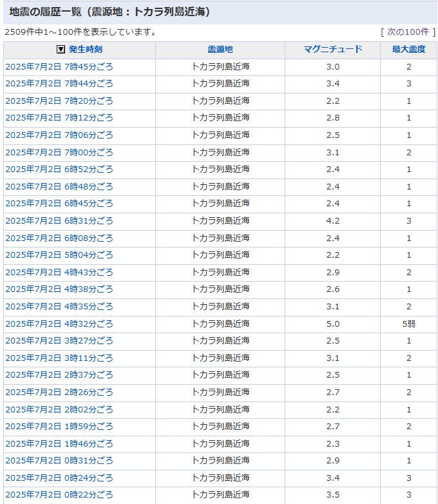
Task: Sort table by 発生時刻 column header
Action: pos(85,50)
